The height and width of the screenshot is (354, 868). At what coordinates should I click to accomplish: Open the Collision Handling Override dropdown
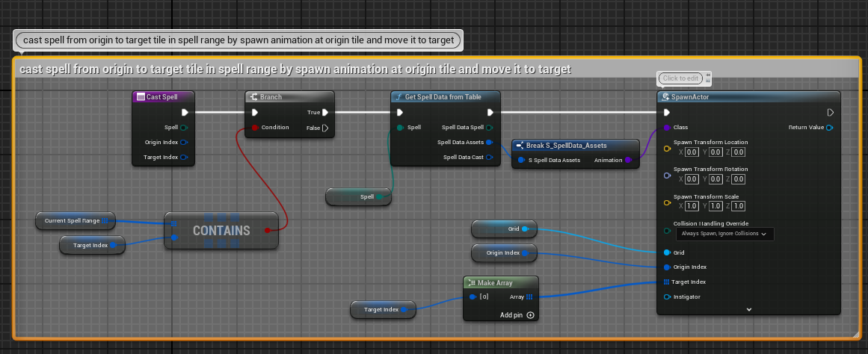coord(724,234)
